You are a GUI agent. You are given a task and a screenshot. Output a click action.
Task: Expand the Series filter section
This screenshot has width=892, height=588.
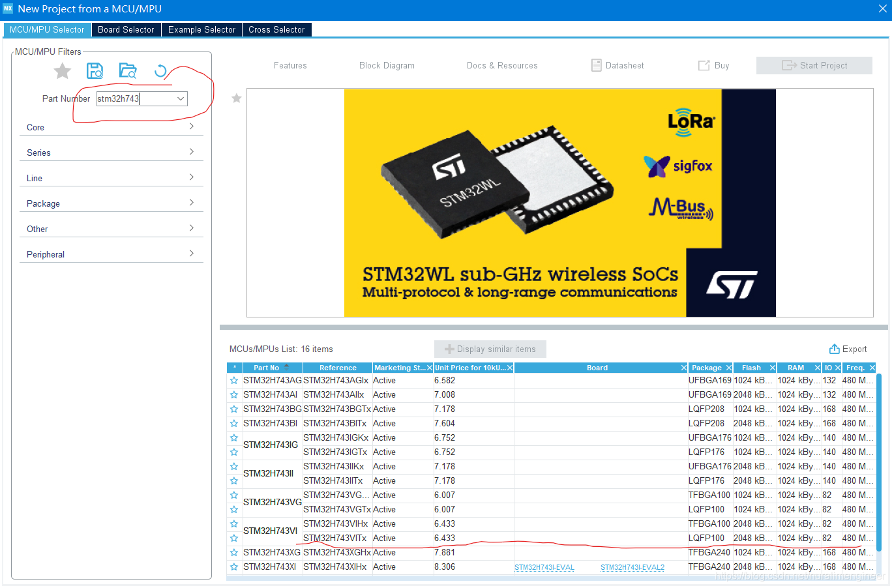tap(111, 153)
